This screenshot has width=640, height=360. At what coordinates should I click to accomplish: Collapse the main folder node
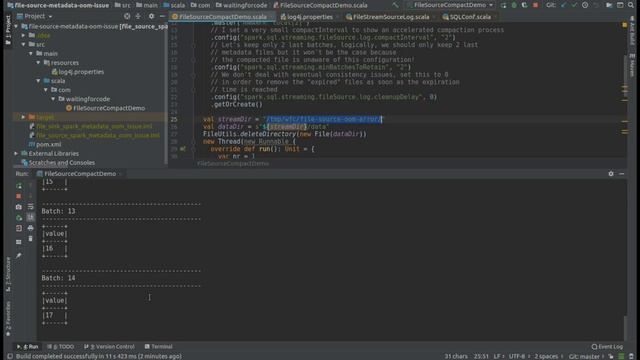(x=31, y=53)
